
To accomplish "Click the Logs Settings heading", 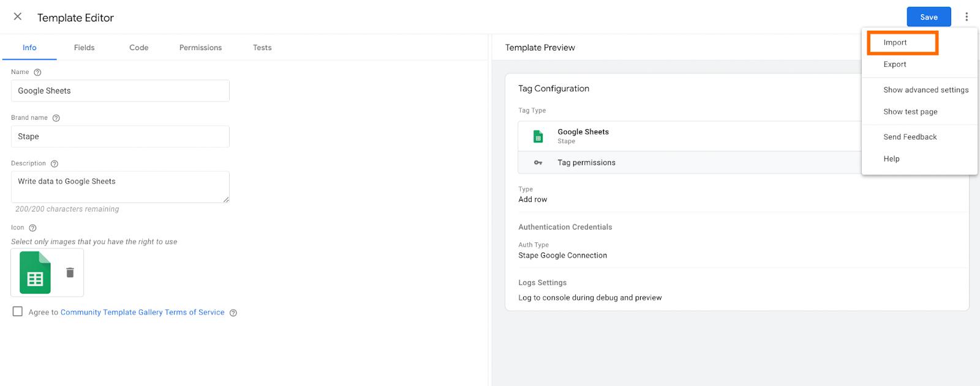I will [542, 283].
